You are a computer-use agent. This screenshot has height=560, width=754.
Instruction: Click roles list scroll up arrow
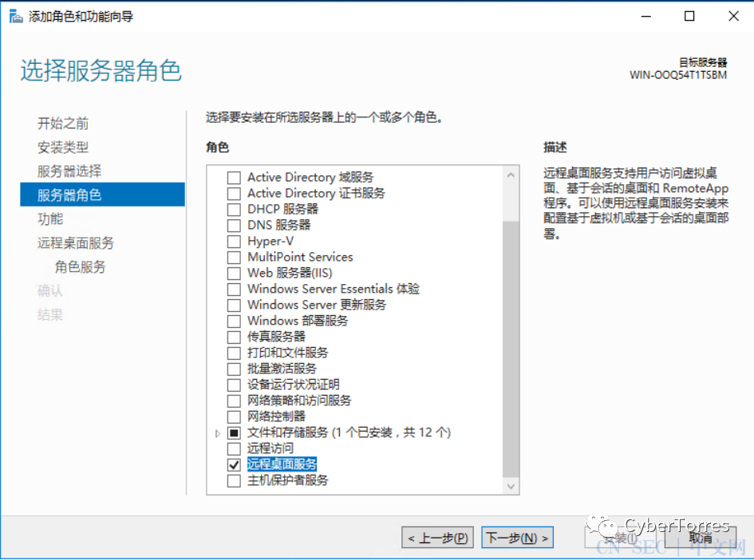point(511,175)
